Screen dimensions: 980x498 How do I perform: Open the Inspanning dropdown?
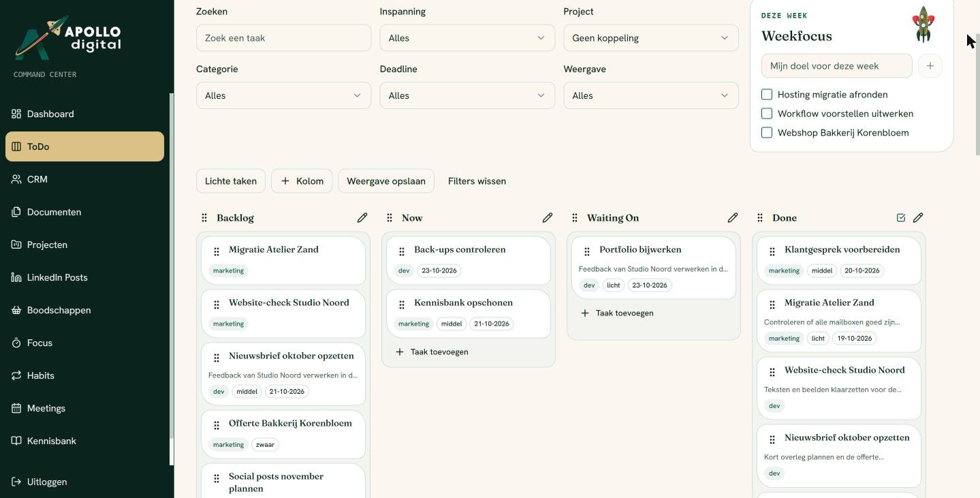(x=467, y=38)
